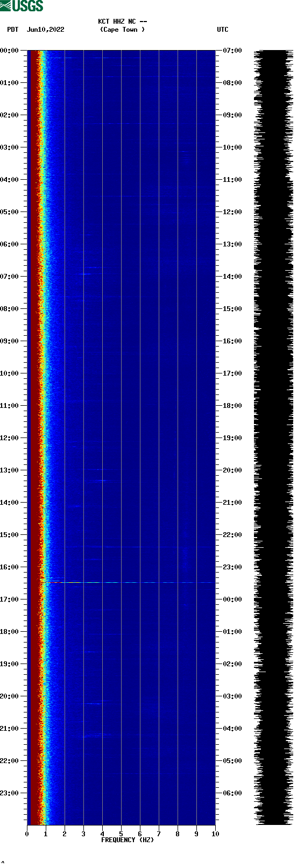Click PDT time label '16:00'

tap(10, 567)
